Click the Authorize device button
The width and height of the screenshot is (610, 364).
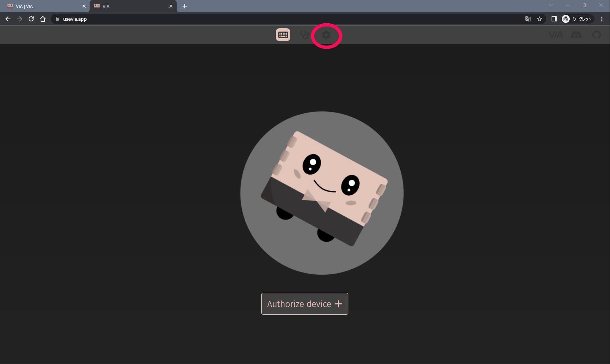[305, 304]
